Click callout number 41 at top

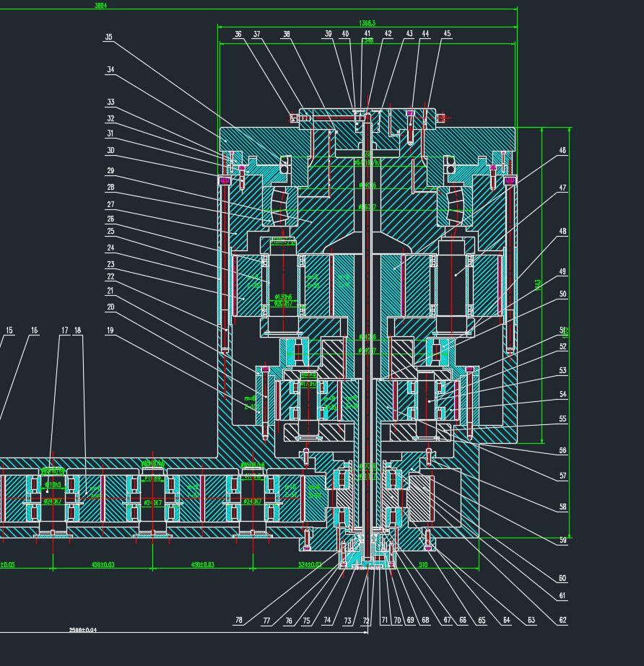367,33
